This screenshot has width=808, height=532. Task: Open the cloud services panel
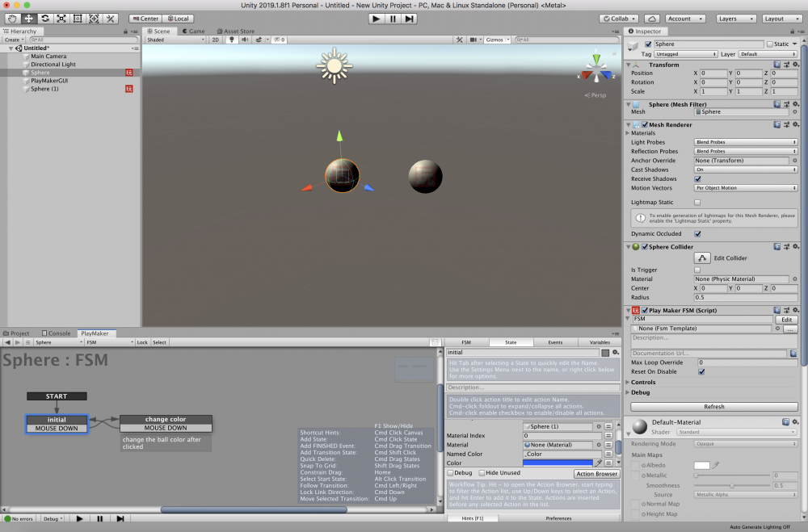pos(652,19)
